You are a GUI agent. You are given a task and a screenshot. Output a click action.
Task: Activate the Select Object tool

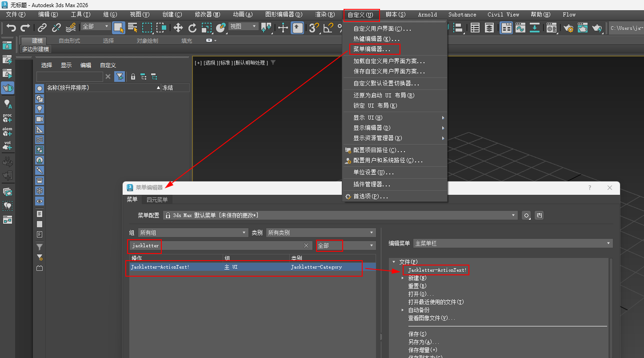click(119, 28)
